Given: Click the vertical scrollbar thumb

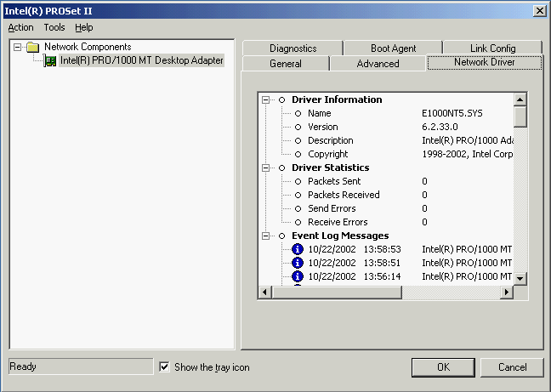Looking at the screenshot, I should [520, 117].
